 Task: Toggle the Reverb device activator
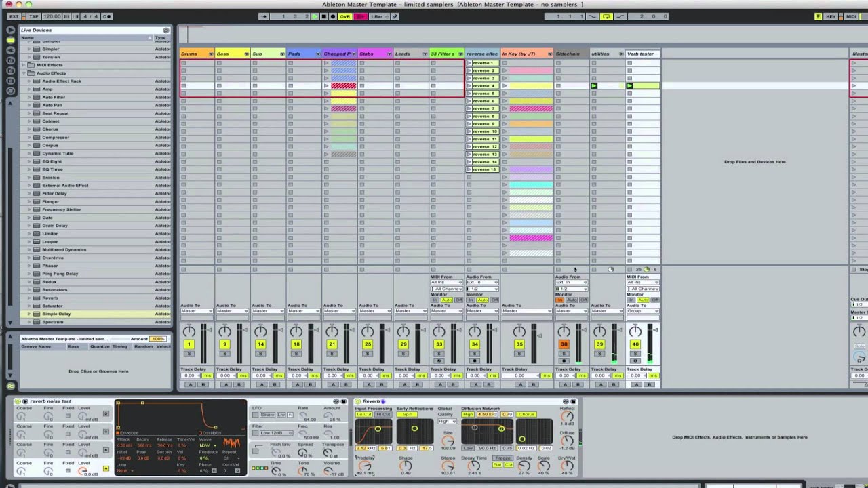(x=359, y=401)
